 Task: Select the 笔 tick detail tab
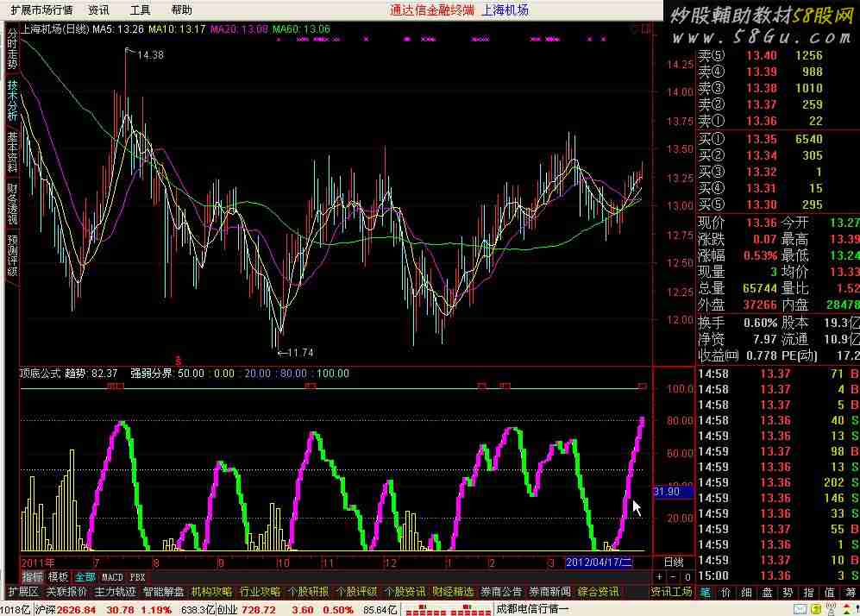click(x=706, y=593)
